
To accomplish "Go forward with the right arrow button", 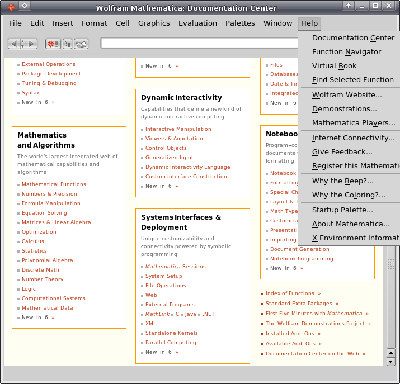I will tap(32, 44).
